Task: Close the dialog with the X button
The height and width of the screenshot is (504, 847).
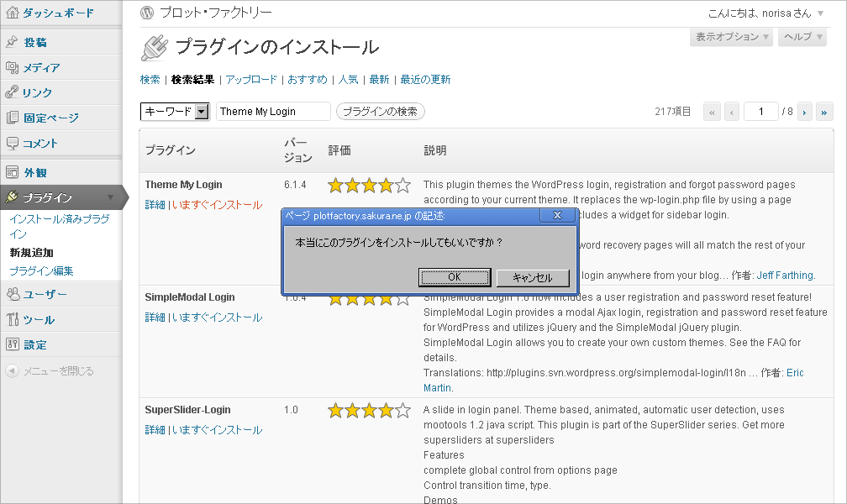Action: pyautogui.click(x=557, y=215)
